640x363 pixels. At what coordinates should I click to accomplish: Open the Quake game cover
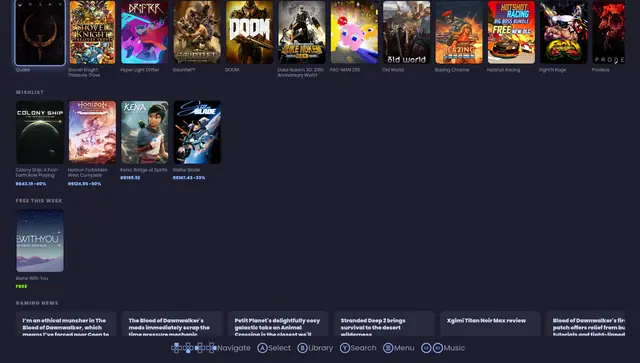point(40,32)
